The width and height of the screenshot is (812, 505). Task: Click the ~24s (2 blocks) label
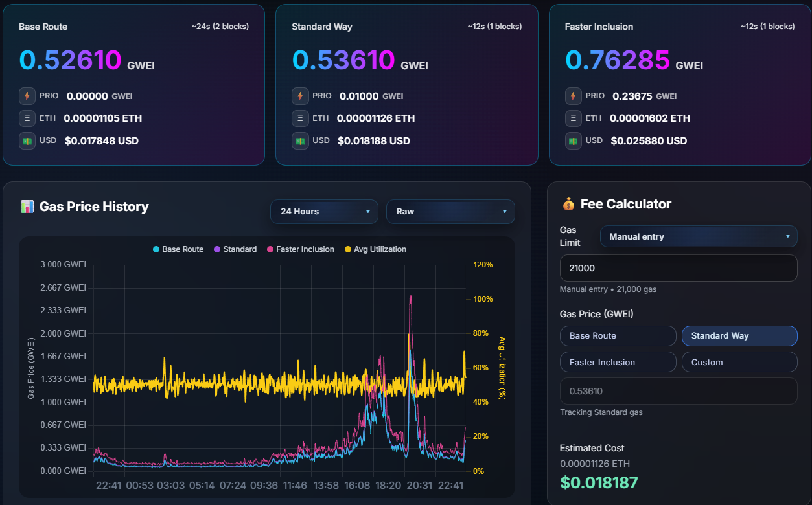pos(220,27)
